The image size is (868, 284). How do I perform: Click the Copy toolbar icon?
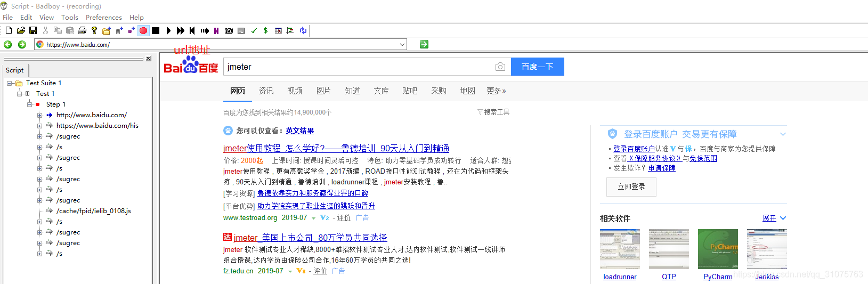point(58,30)
